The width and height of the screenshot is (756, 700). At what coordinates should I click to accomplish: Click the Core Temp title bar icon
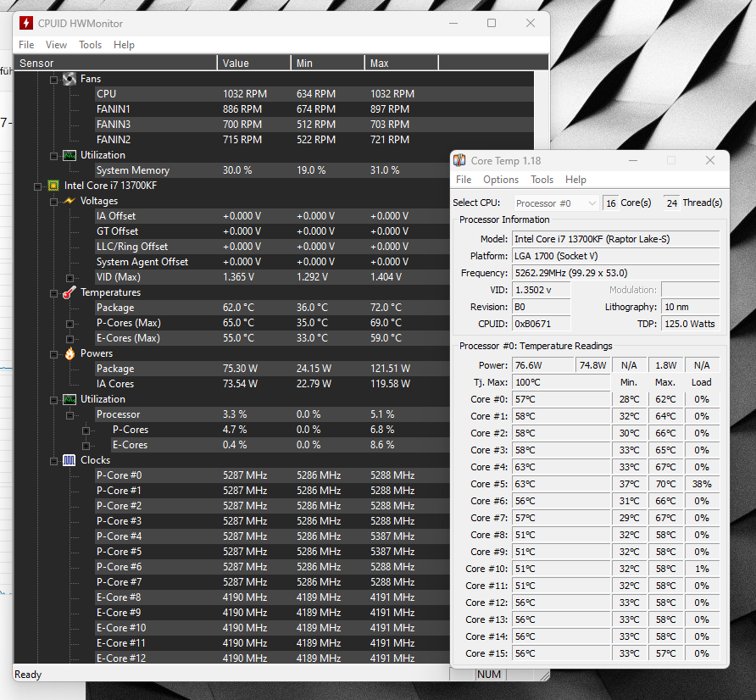(x=460, y=160)
